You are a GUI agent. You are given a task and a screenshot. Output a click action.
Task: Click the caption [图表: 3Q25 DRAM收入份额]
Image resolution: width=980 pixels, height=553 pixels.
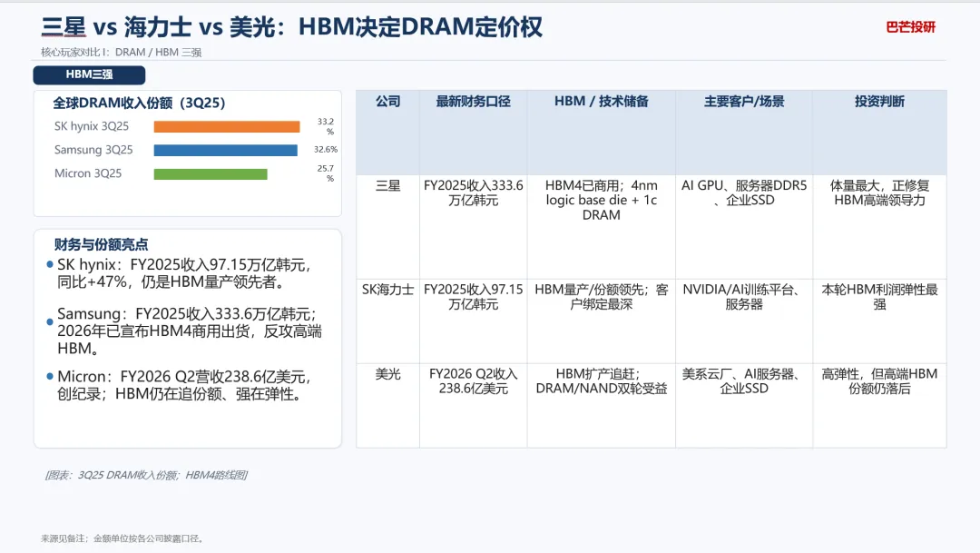(x=146, y=476)
